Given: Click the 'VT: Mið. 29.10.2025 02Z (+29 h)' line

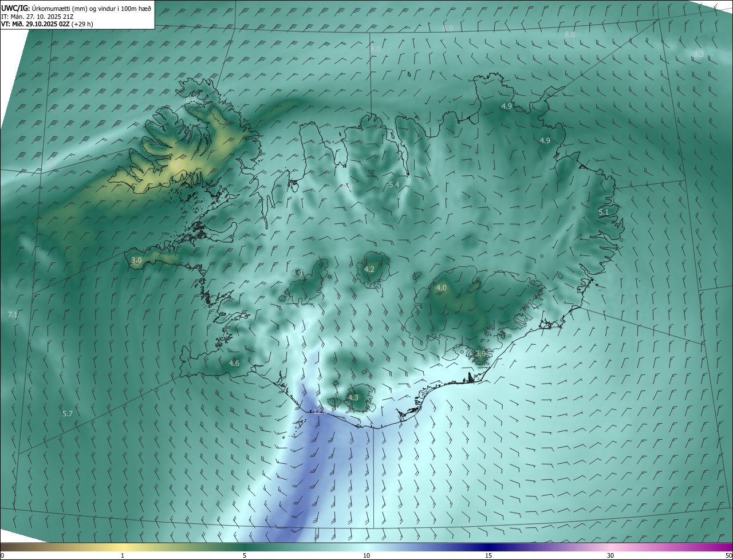Looking at the screenshot, I should click(x=47, y=24).
